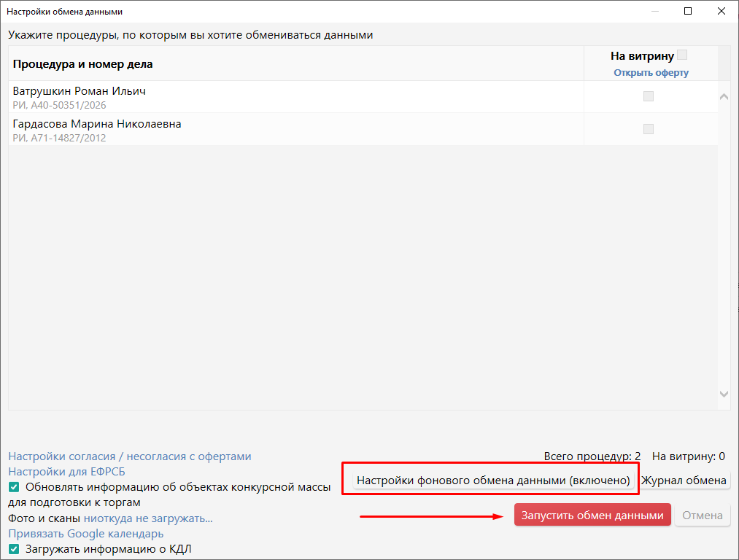
Task: Click the scroll up arrow of procedure list
Action: point(724,97)
